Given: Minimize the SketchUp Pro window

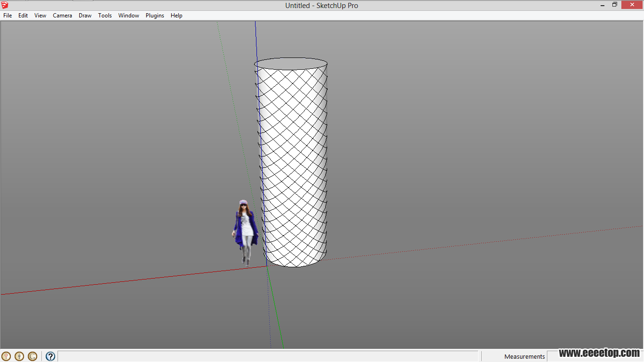Looking at the screenshot, I should 603,5.
